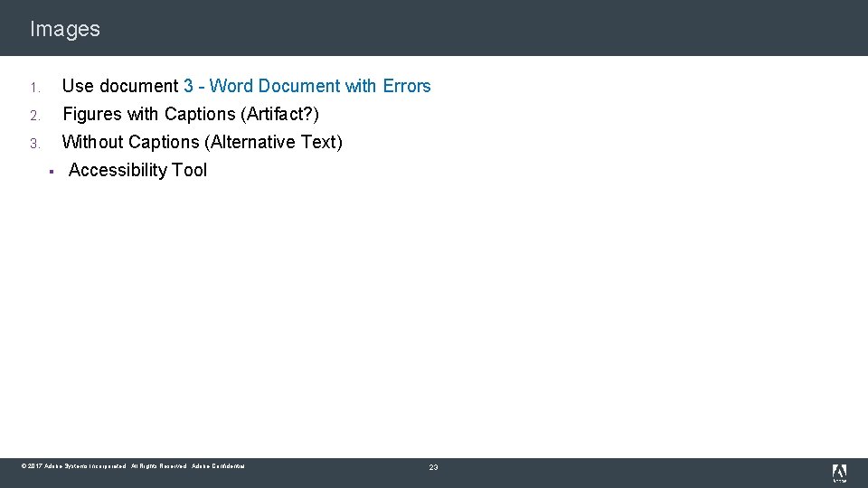Image resolution: width=868 pixels, height=488 pixels.
Task: Click 'Figures with Captions (Artifact?)' list item
Action: [191, 115]
